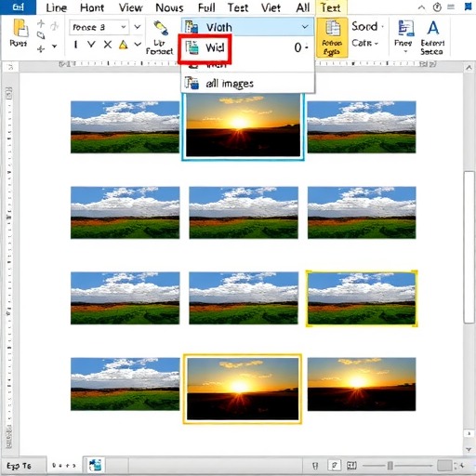Switch to the Line ribbon tab
Image resolution: width=476 pixels, height=476 pixels.
click(x=56, y=7)
